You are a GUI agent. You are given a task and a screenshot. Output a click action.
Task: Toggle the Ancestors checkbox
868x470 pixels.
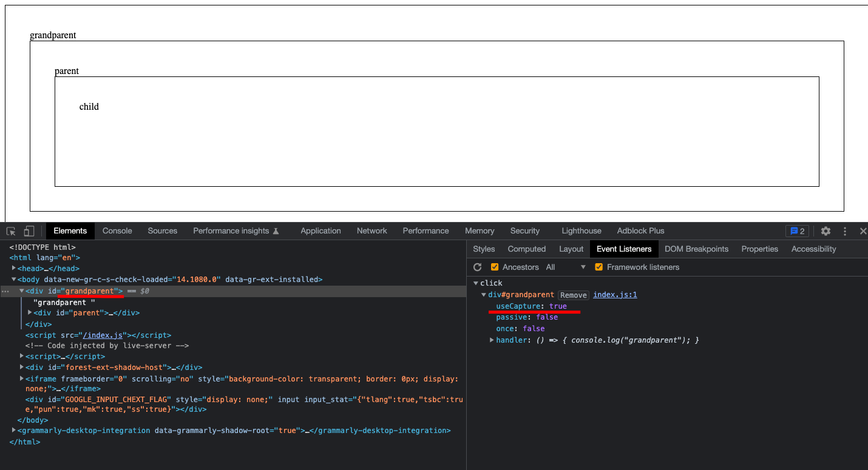tap(495, 267)
